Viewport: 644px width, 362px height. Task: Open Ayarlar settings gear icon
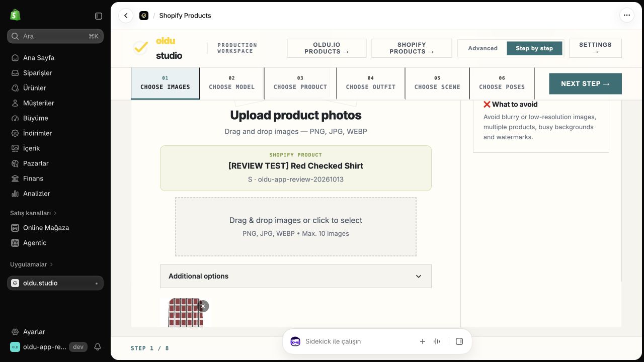tap(15, 332)
